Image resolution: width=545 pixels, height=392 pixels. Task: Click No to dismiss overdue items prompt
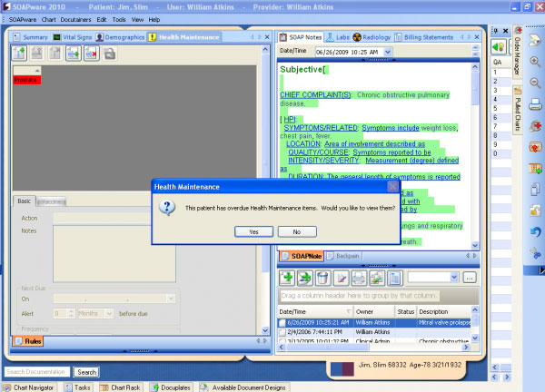pyautogui.click(x=296, y=231)
